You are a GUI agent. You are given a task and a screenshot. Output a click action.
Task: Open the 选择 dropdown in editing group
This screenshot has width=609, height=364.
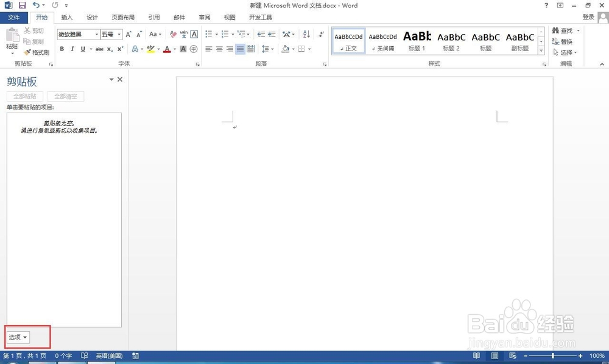pos(565,52)
